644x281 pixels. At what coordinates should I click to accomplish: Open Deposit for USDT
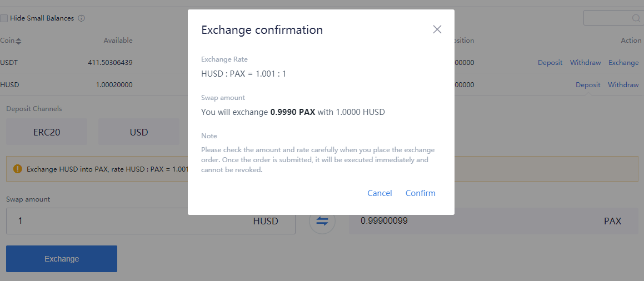tap(550, 63)
